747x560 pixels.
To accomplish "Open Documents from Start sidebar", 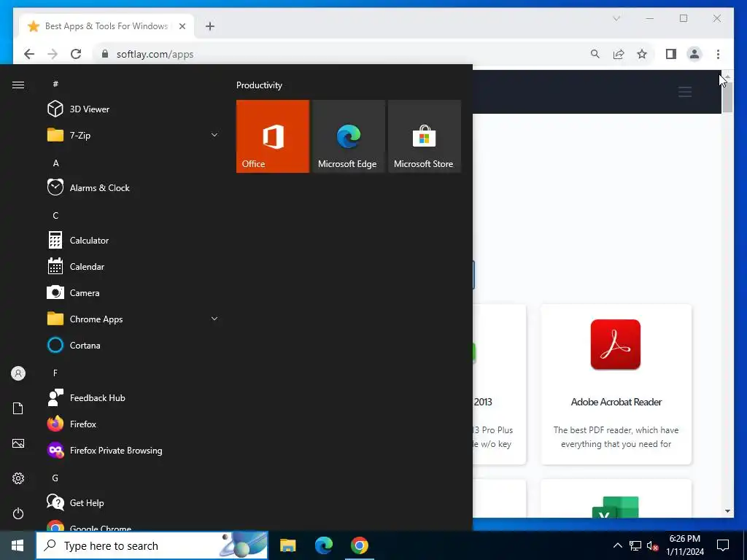I will tap(18, 408).
